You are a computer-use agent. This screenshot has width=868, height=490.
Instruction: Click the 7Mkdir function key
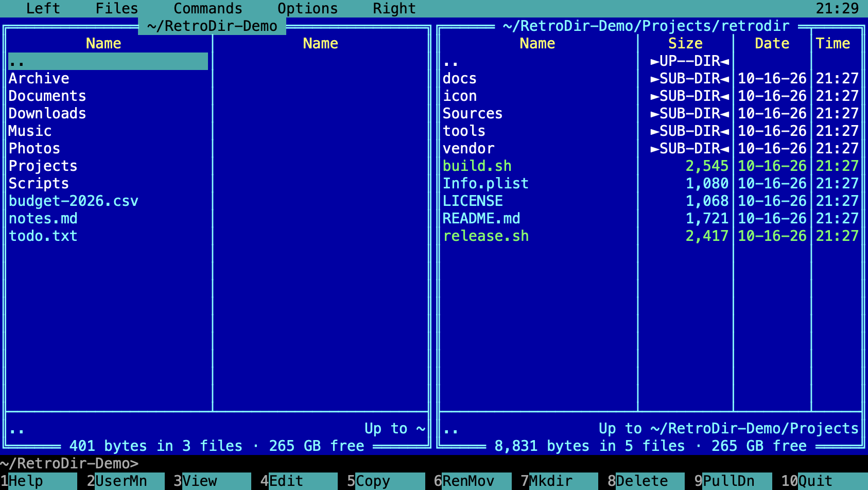(560, 481)
